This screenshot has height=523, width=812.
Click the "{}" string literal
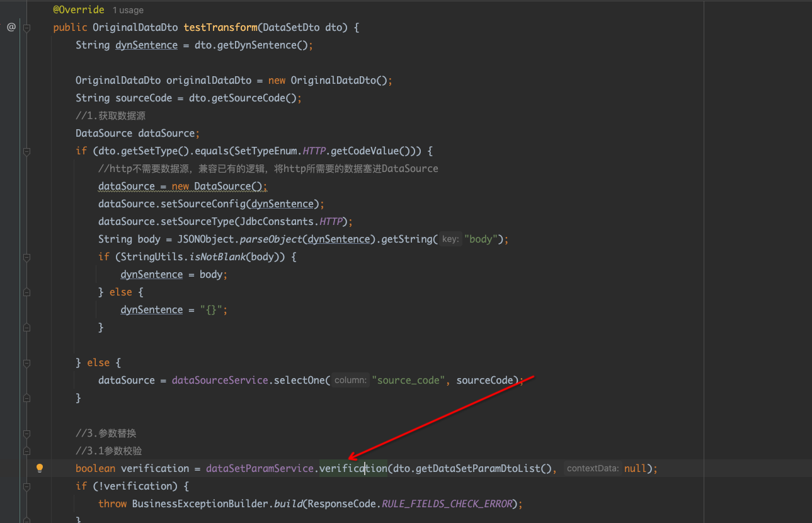[212, 309]
